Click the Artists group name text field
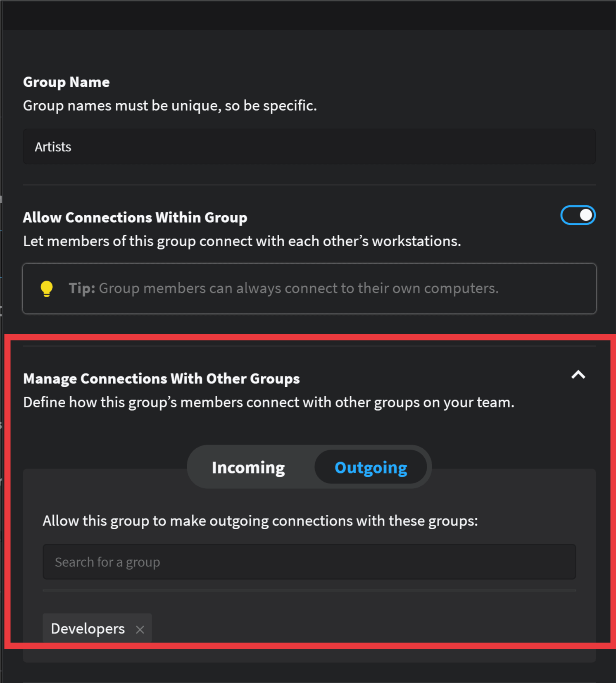The height and width of the screenshot is (683, 616). (309, 147)
